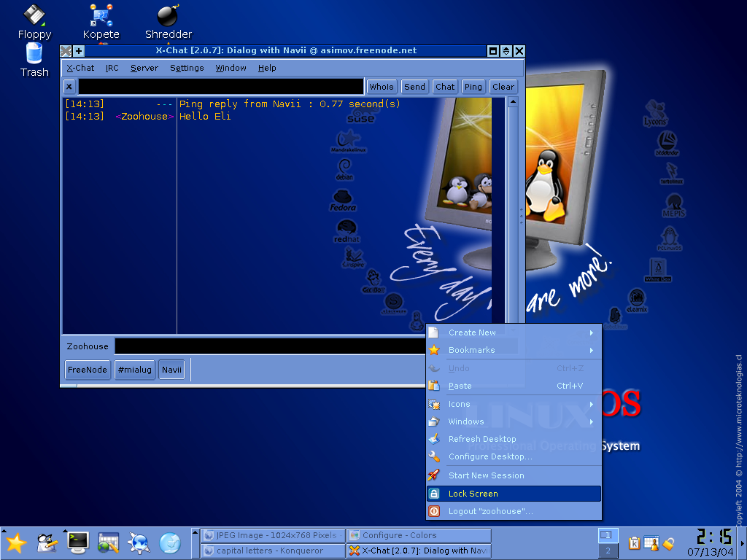747x560 pixels.
Task: Expand the Windows submenu
Action: coord(514,421)
